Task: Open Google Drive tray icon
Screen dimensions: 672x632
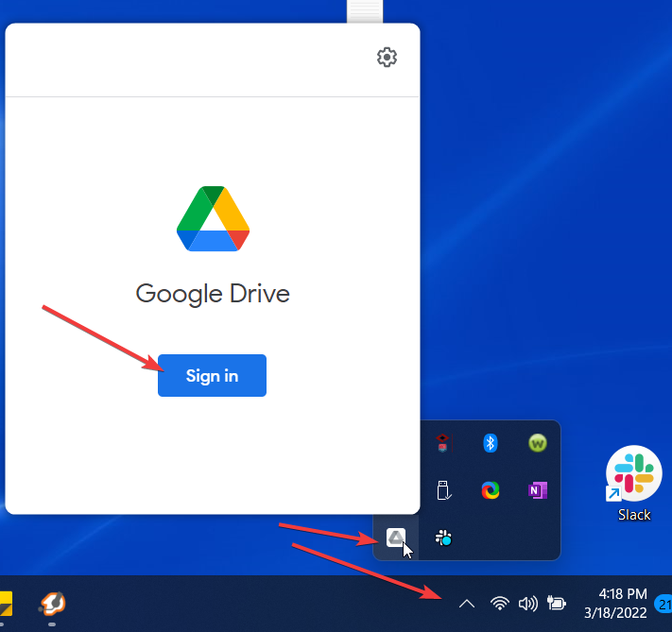Action: click(396, 538)
